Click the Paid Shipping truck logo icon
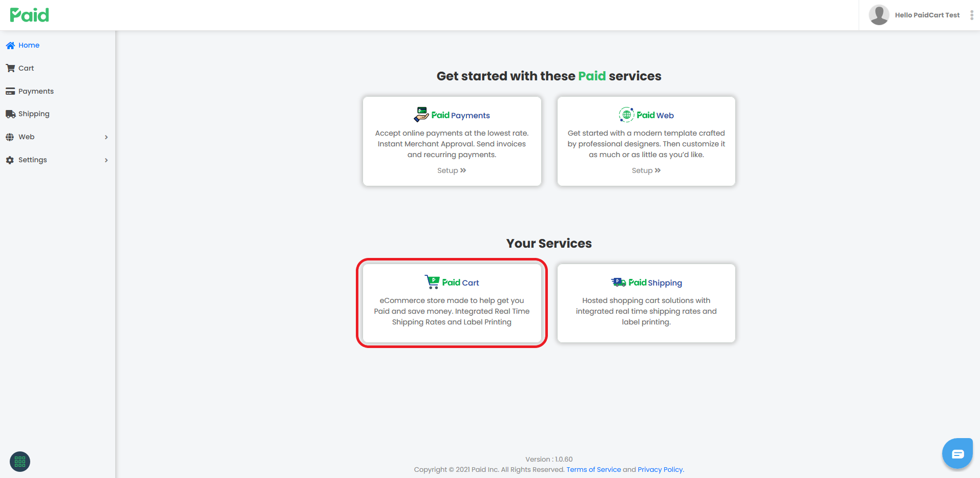The width and height of the screenshot is (980, 478). pos(617,282)
